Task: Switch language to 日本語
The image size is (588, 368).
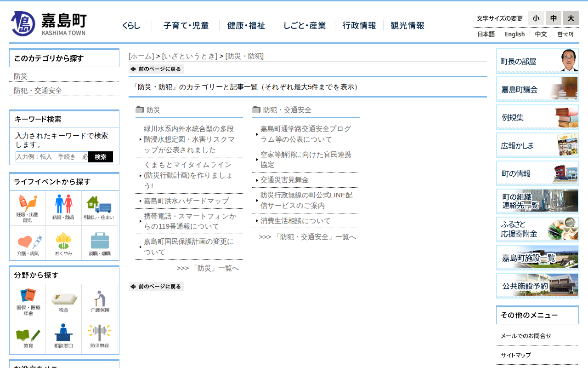Action: tap(486, 34)
